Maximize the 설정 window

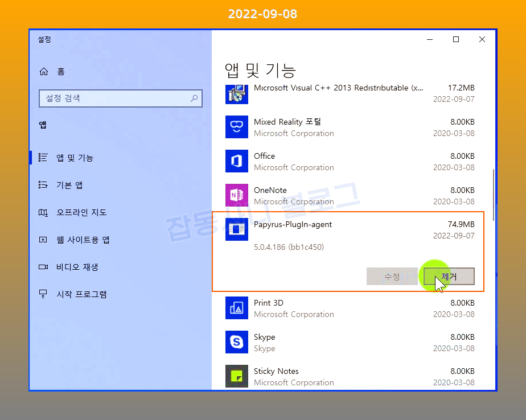click(x=456, y=39)
